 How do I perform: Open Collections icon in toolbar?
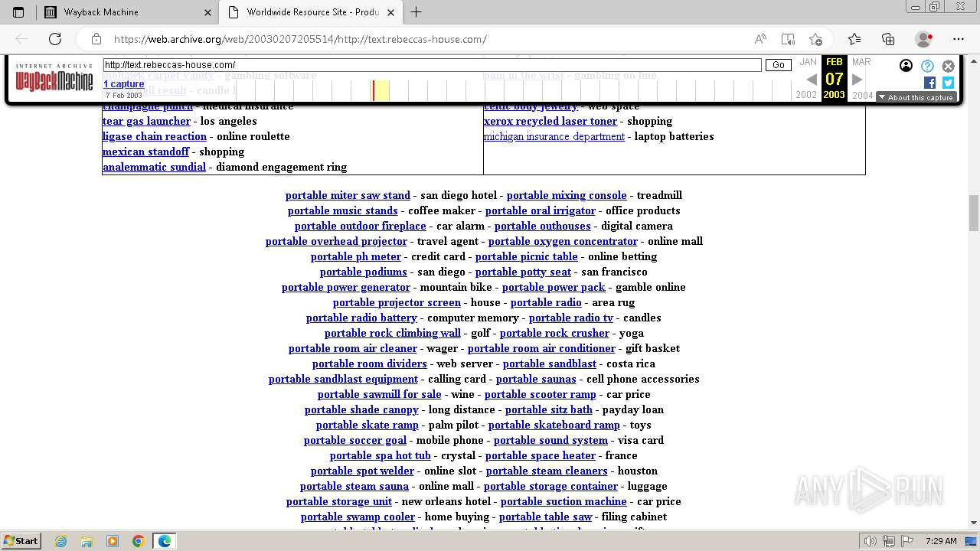[888, 39]
